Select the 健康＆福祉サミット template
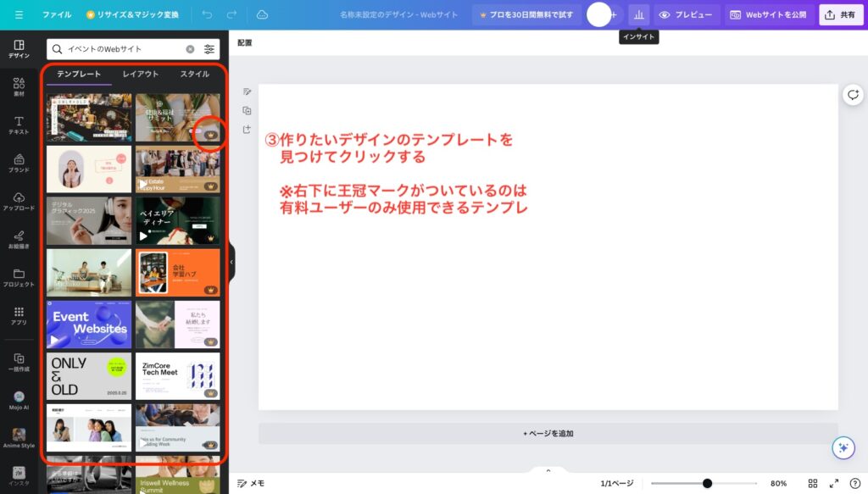The width and height of the screenshot is (868, 494). 178,117
